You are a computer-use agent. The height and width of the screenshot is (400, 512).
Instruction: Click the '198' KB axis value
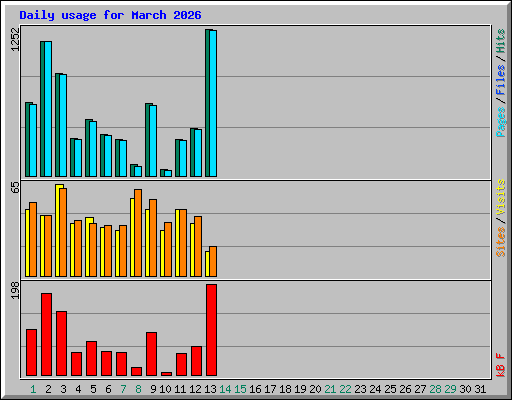click(15, 290)
